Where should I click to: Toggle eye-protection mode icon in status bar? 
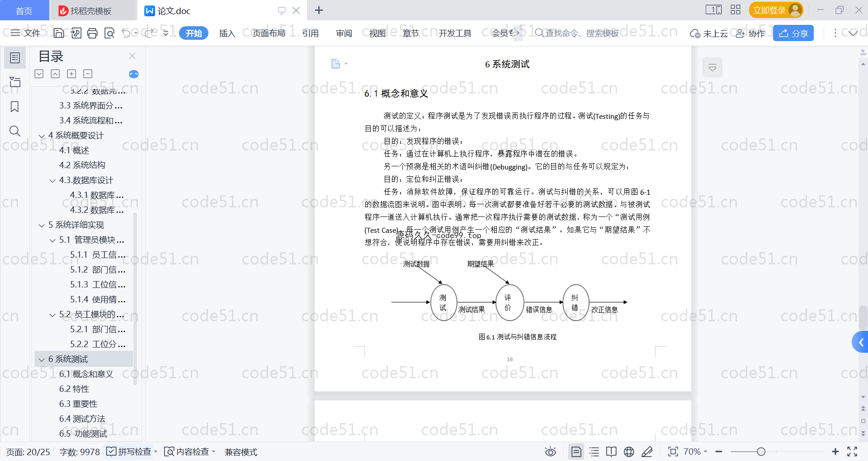coord(550,452)
